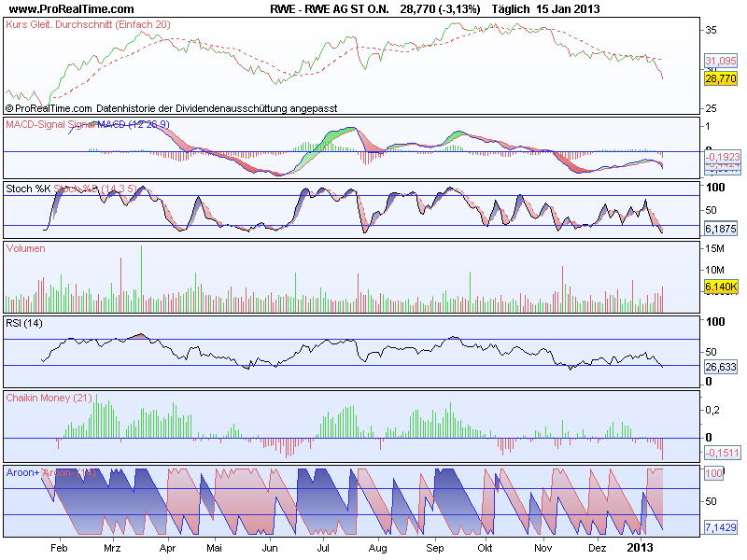
Task: Click the 35 price axis tick
Action: [x=711, y=30]
